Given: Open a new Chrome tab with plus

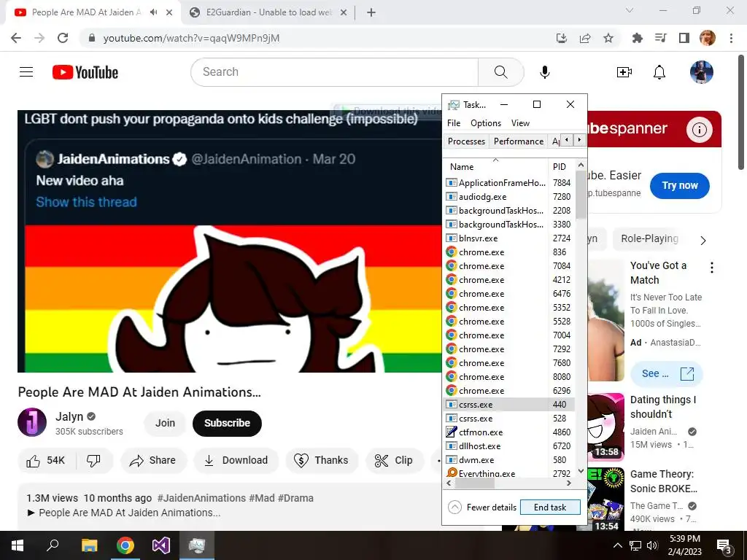Looking at the screenshot, I should click(371, 12).
